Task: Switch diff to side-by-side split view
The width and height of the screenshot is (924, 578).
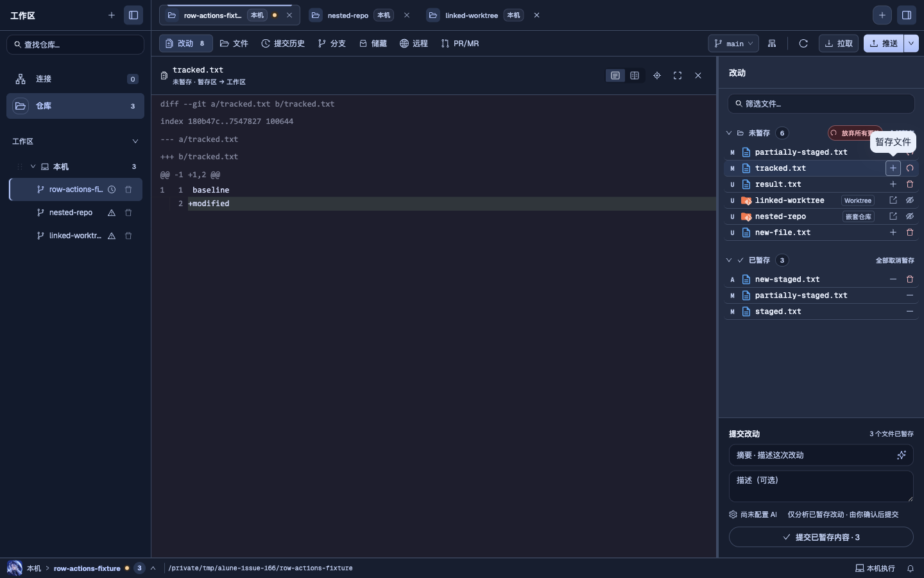Action: click(635, 76)
